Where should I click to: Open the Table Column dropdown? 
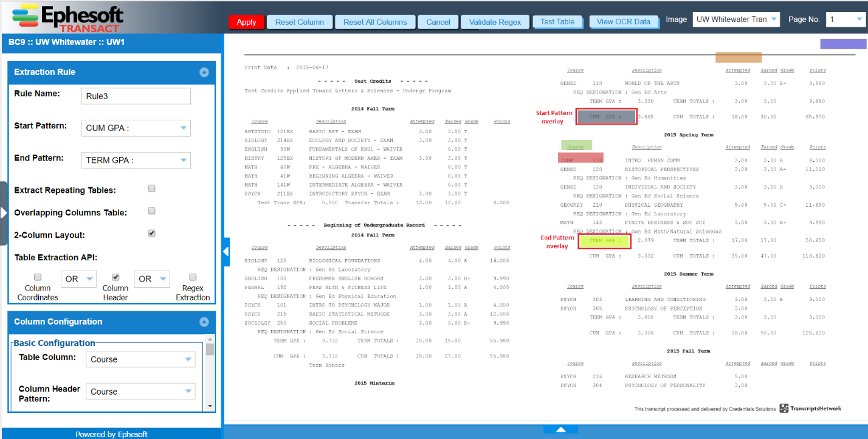pos(188,359)
